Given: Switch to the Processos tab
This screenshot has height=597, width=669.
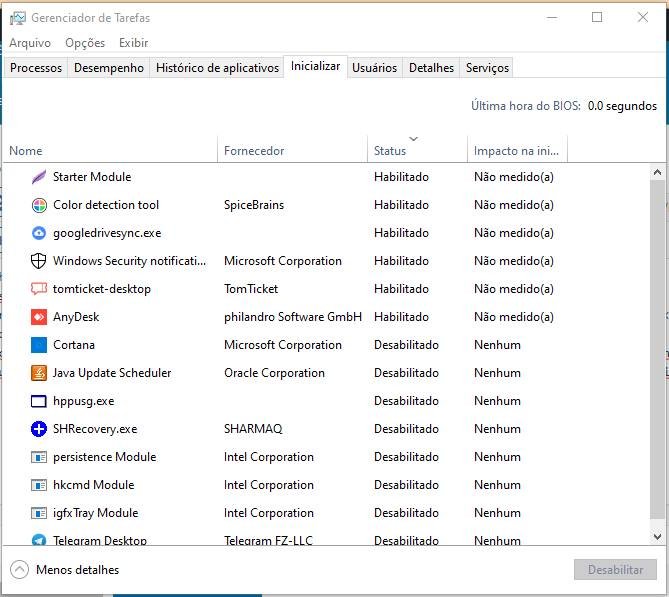Looking at the screenshot, I should 36,68.
